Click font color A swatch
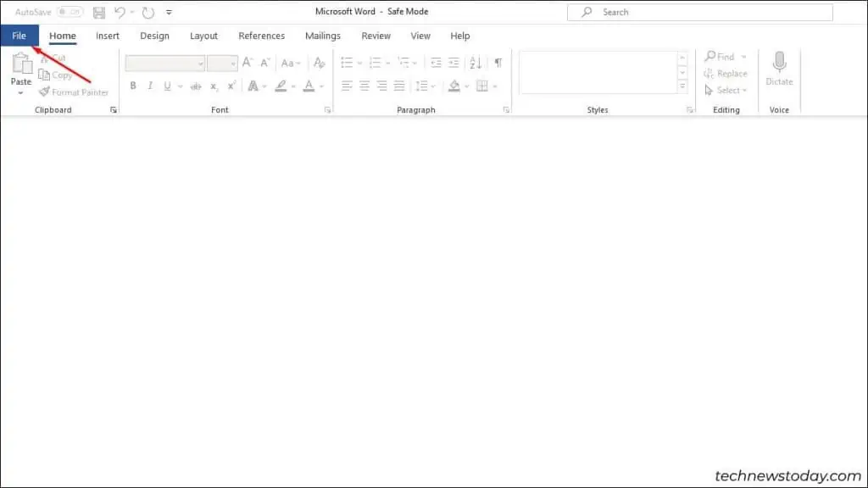 [309, 86]
